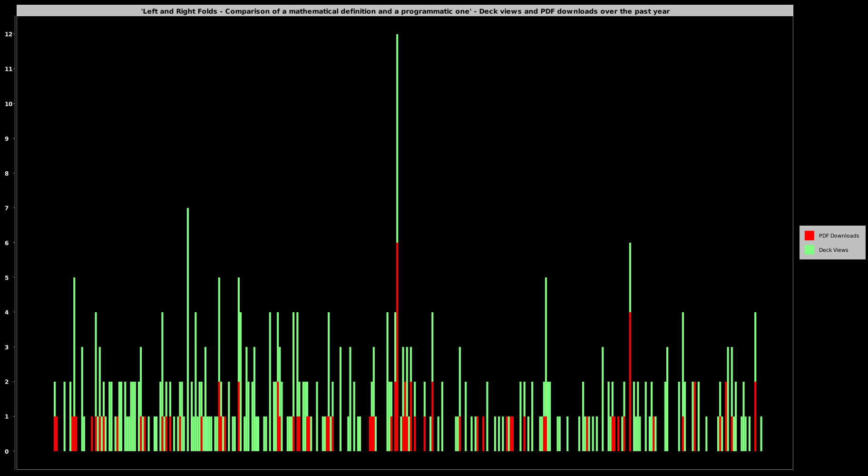Click the y-axis label 0
868x476 pixels.
(7, 451)
